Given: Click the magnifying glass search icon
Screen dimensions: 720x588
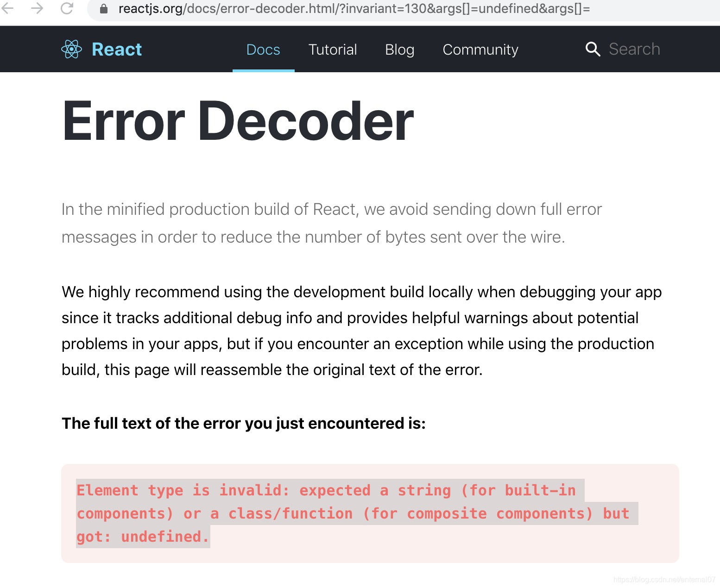Looking at the screenshot, I should (593, 49).
